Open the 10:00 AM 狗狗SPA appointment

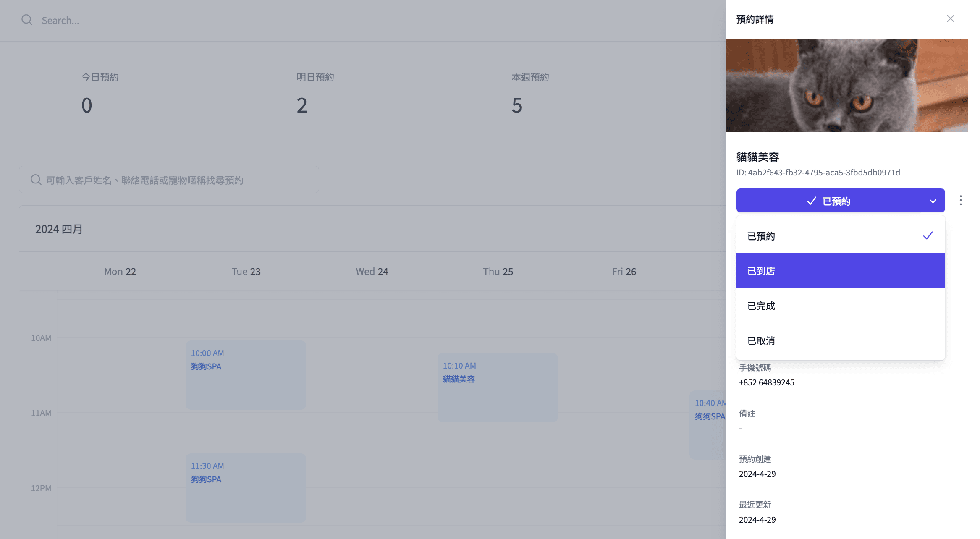[x=246, y=375]
